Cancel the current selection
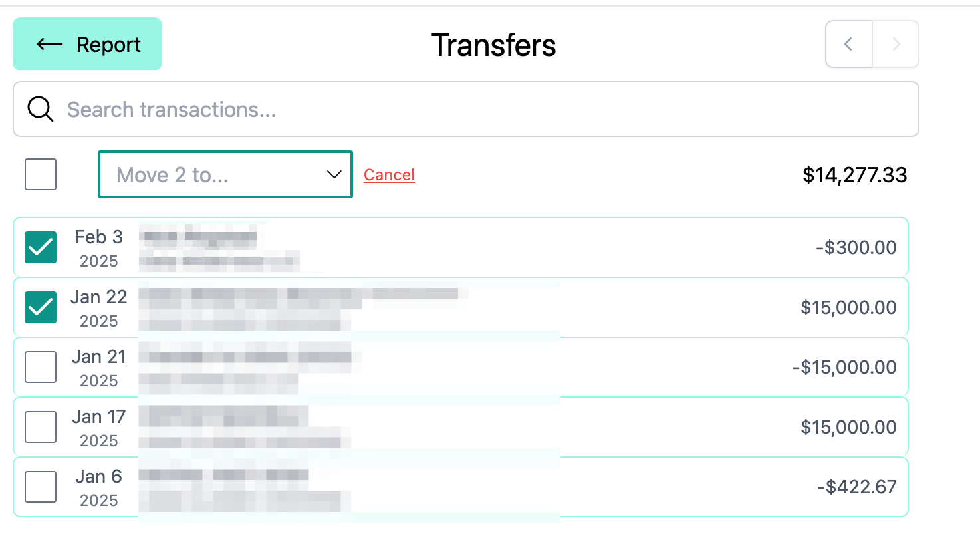 (x=389, y=175)
